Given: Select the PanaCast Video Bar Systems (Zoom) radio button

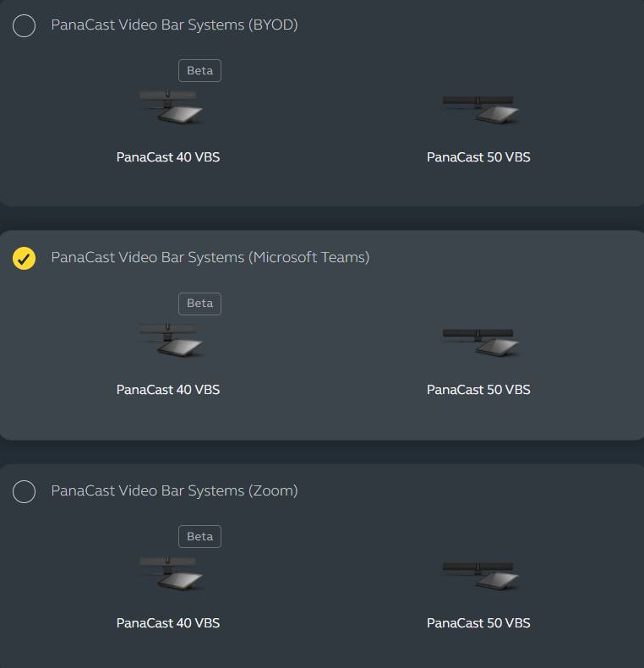Looking at the screenshot, I should pyautogui.click(x=24, y=491).
